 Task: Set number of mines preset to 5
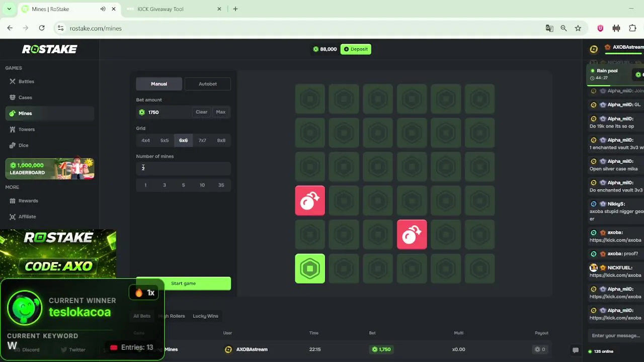pyautogui.click(x=183, y=185)
